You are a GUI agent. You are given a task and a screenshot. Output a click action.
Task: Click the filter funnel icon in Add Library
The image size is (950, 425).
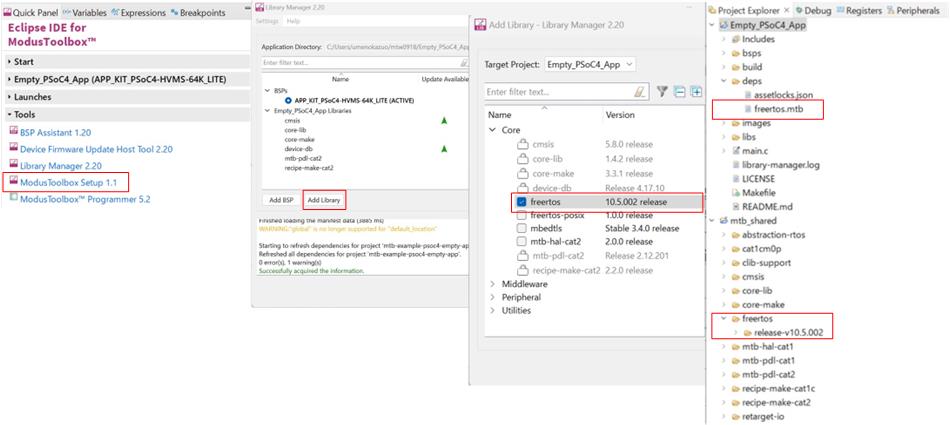tap(662, 92)
